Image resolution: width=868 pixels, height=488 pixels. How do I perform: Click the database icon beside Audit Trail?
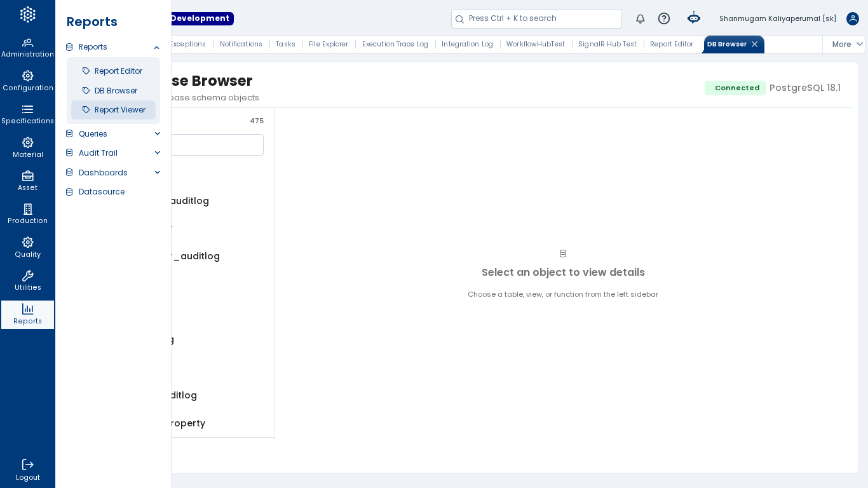click(x=69, y=153)
